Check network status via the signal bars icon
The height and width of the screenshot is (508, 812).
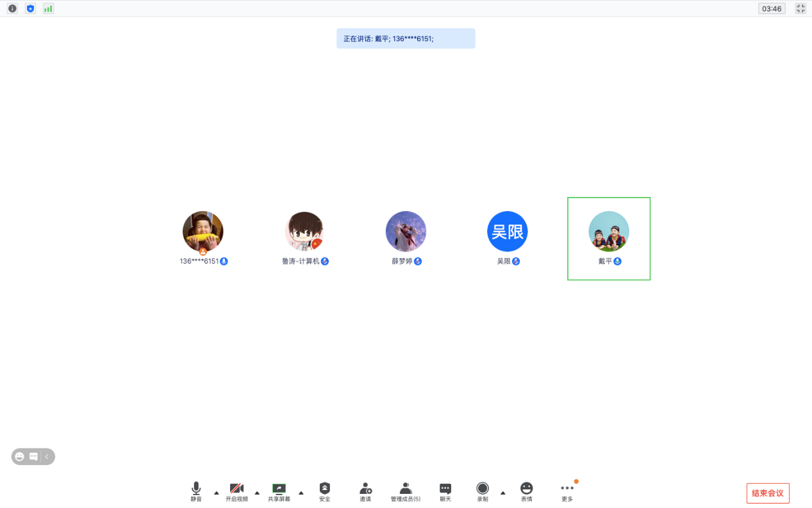48,8
